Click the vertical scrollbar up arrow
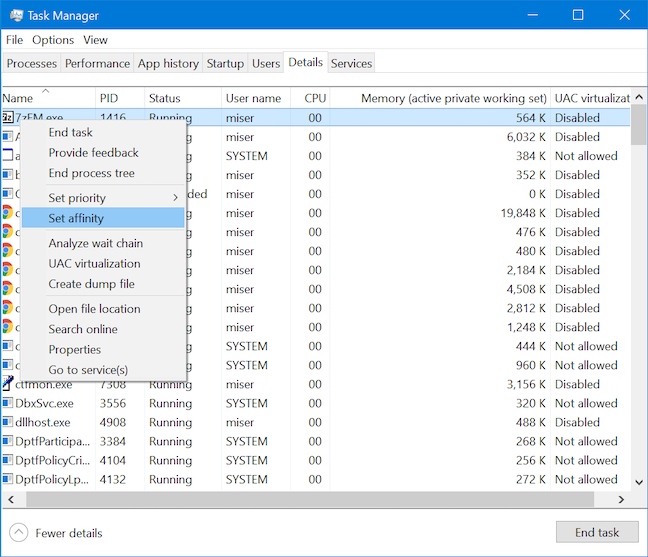The height and width of the screenshot is (557, 648). pyautogui.click(x=639, y=97)
